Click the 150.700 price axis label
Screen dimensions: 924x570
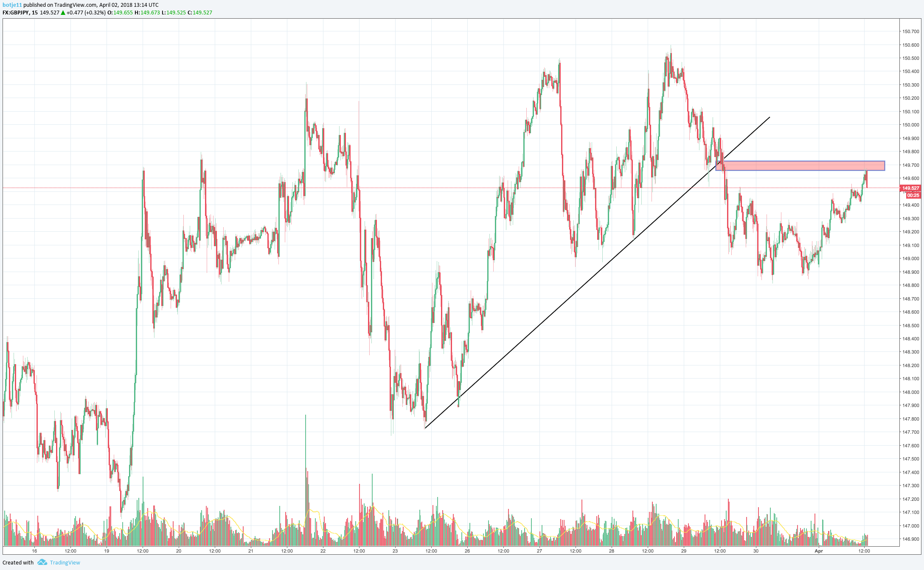tap(910, 31)
